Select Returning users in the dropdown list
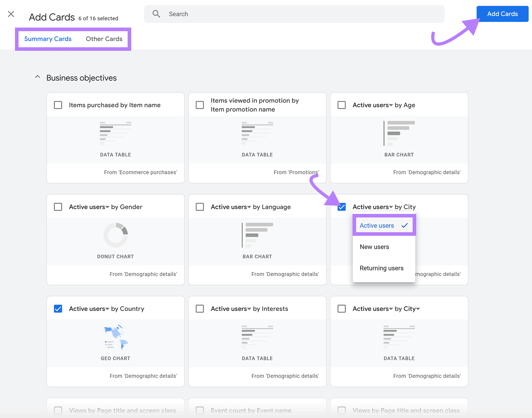The height and width of the screenshot is (418, 532). tap(381, 268)
